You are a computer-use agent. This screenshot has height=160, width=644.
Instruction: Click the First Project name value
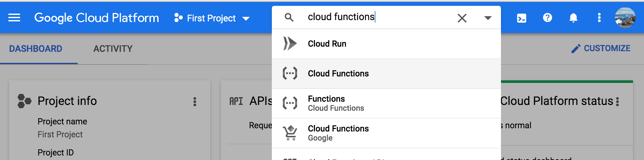tap(60, 134)
